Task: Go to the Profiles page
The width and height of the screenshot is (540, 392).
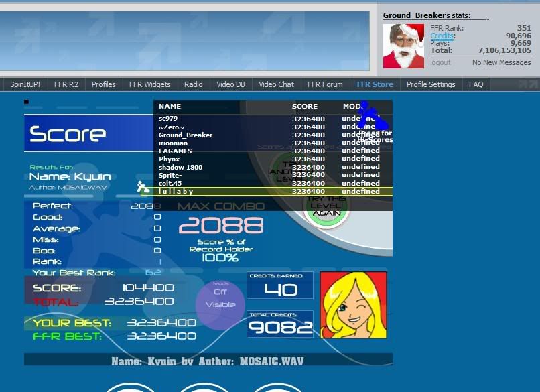Action: pyautogui.click(x=104, y=84)
